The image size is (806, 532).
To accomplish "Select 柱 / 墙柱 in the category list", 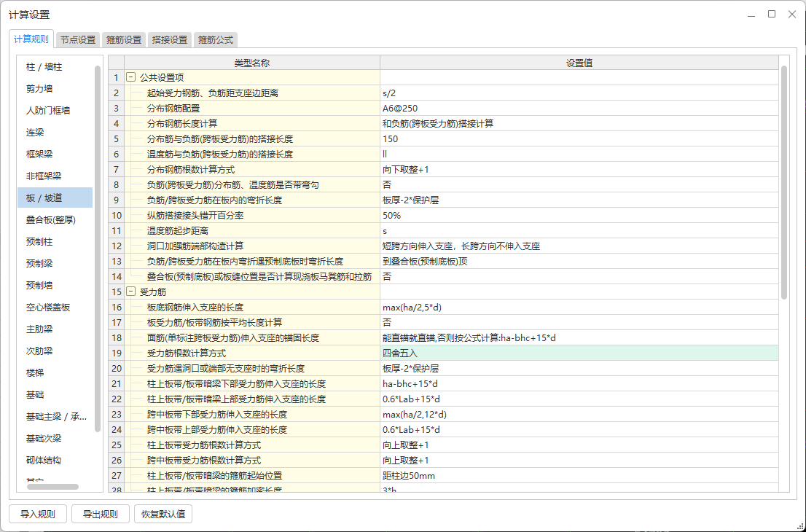I will pyautogui.click(x=55, y=67).
